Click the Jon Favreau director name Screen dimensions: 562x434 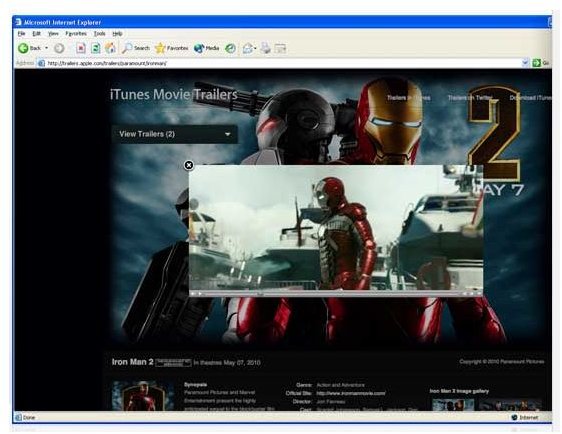tap(331, 401)
